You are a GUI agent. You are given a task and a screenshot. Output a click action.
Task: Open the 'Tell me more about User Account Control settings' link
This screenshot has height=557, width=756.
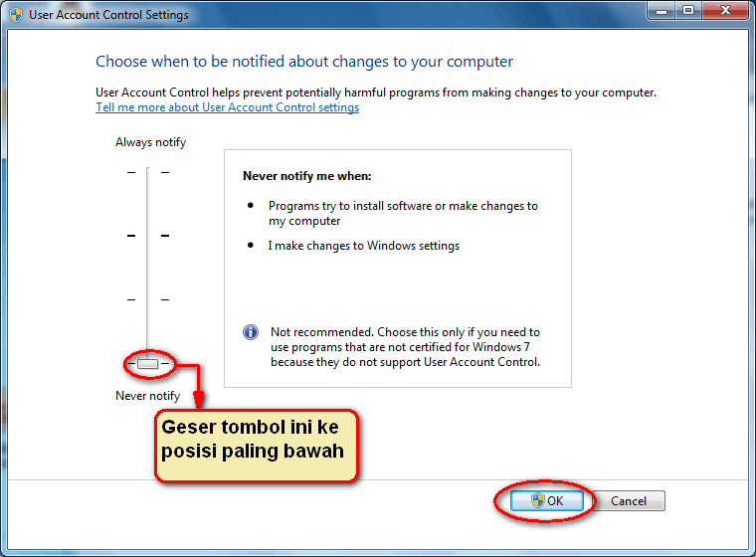click(x=227, y=107)
